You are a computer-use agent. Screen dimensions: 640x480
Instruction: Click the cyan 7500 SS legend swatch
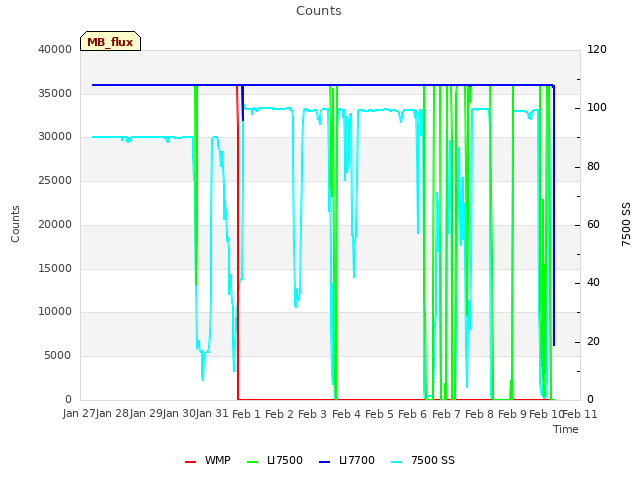click(396, 462)
